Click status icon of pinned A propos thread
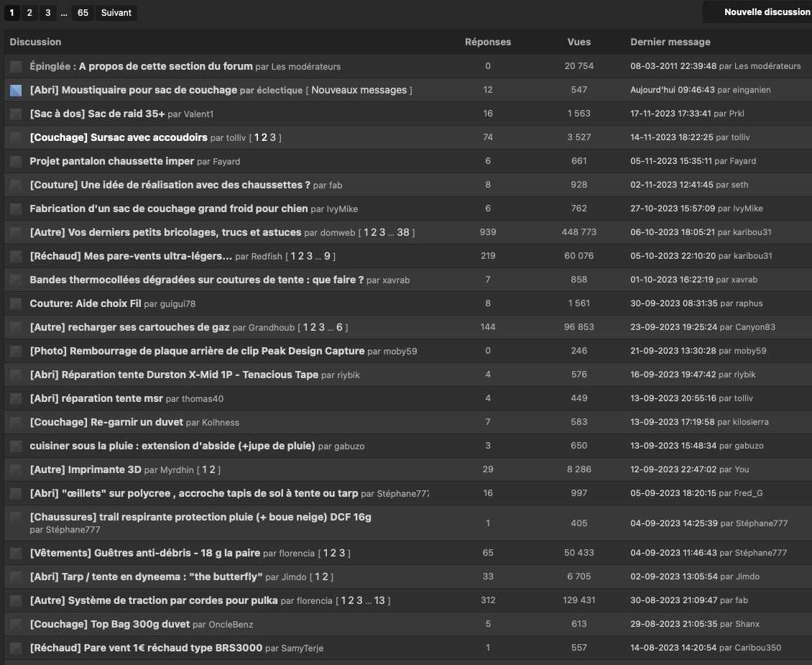 16,67
